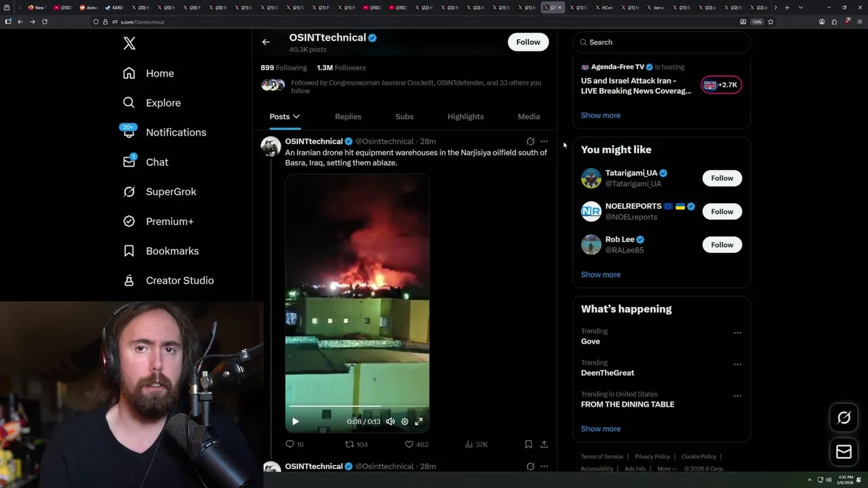Follow Rob Lee
This screenshot has height=488, width=868.
click(722, 245)
